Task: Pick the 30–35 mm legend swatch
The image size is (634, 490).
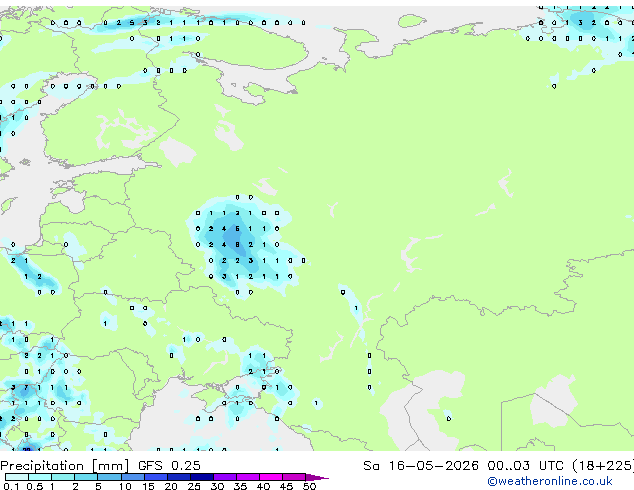Action: 225,477
